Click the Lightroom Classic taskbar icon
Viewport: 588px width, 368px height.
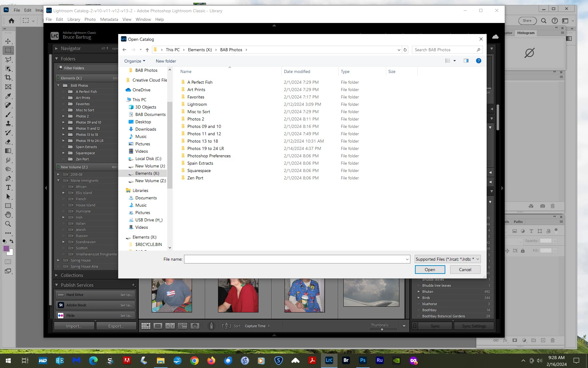(x=329, y=360)
